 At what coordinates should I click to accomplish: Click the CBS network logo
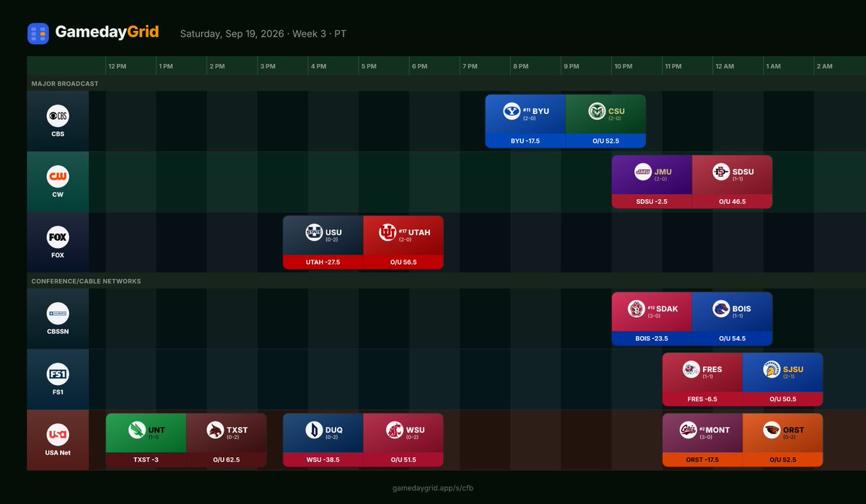tap(58, 116)
